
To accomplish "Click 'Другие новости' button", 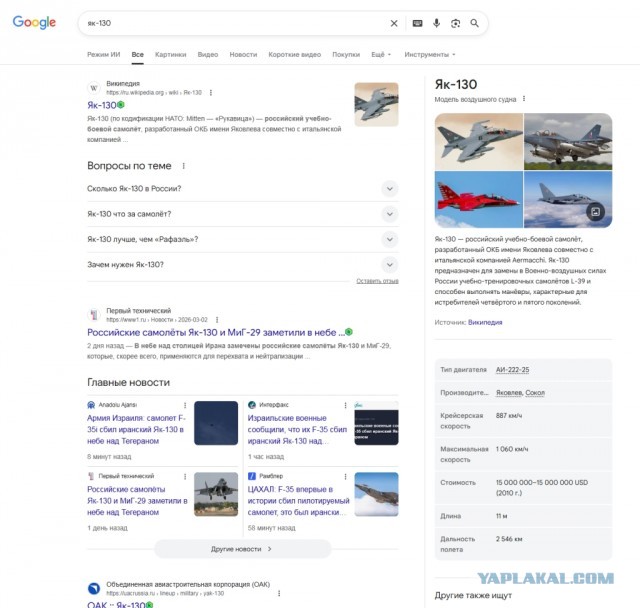I will point(242,549).
